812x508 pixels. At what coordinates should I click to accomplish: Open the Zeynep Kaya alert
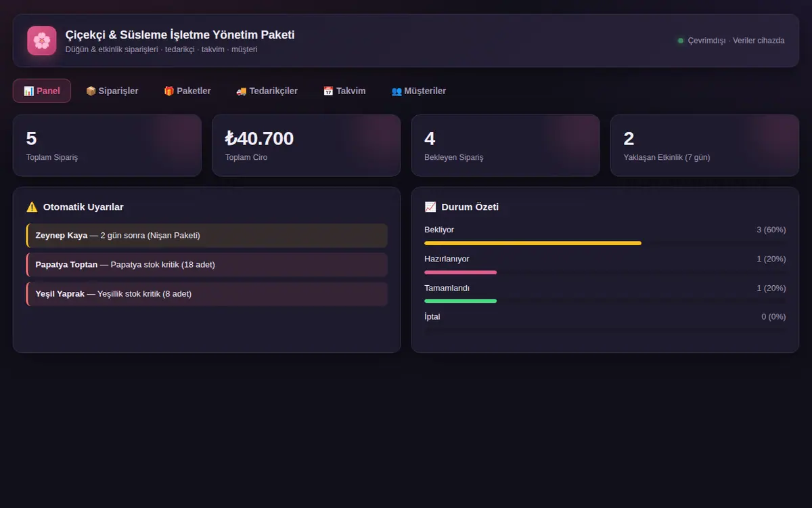click(x=207, y=236)
